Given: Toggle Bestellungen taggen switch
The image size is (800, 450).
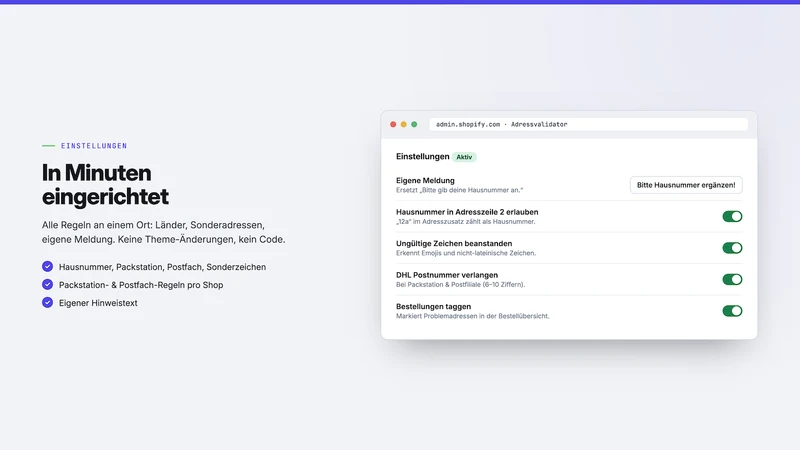Looking at the screenshot, I should click(x=732, y=311).
